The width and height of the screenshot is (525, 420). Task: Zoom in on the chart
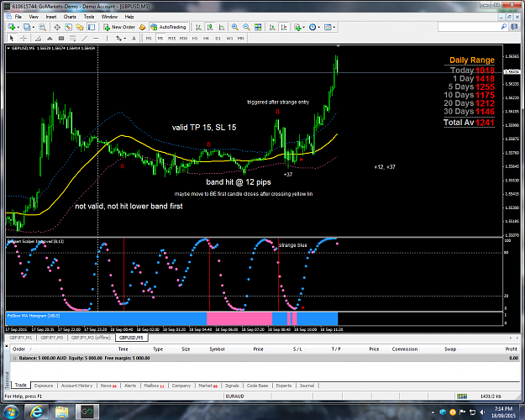pos(235,27)
